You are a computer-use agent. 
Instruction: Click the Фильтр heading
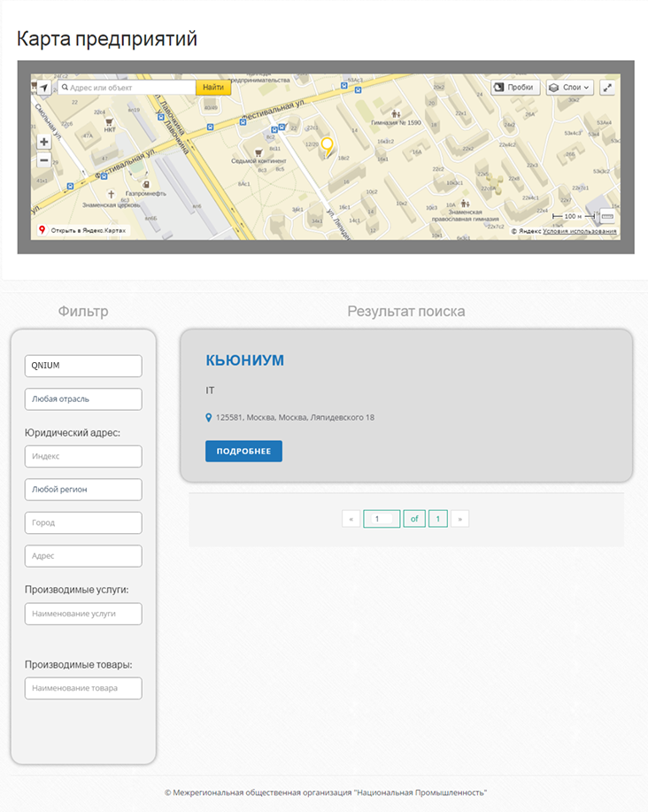point(83,311)
